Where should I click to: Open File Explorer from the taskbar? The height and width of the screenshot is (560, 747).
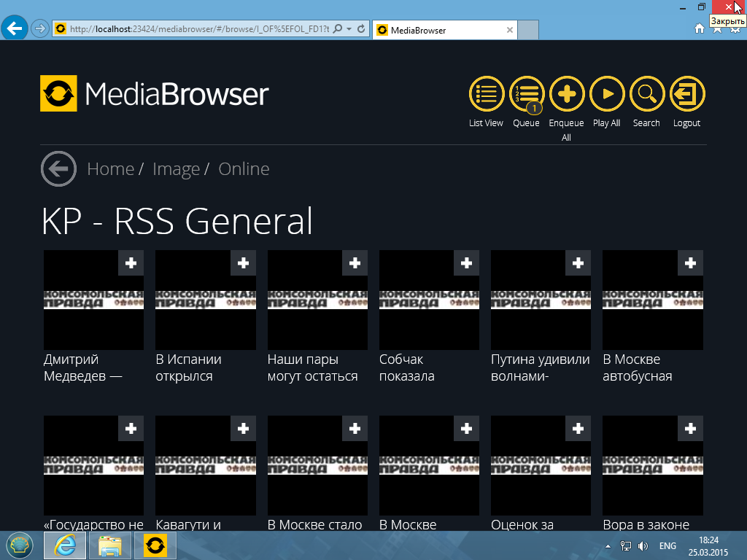click(x=110, y=545)
